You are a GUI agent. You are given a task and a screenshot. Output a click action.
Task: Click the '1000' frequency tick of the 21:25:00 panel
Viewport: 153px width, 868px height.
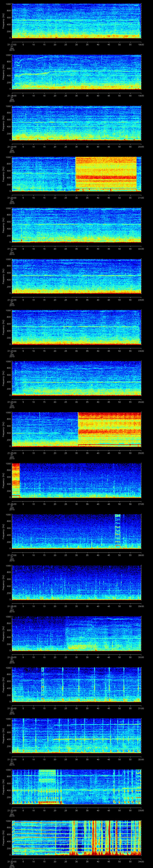(x=8, y=413)
